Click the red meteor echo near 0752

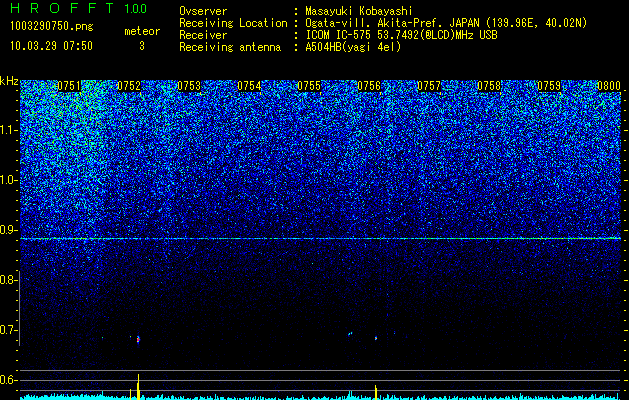point(138,339)
